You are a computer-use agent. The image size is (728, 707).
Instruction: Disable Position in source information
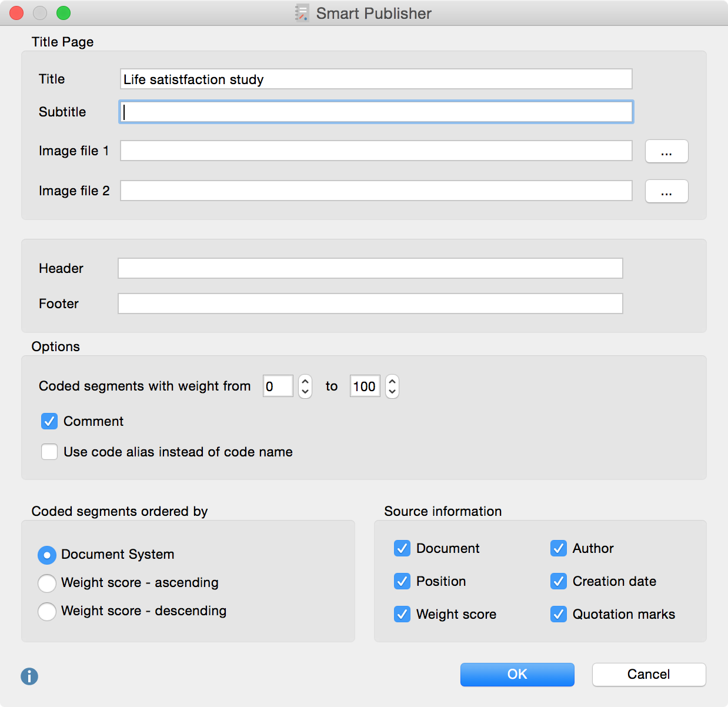402,581
